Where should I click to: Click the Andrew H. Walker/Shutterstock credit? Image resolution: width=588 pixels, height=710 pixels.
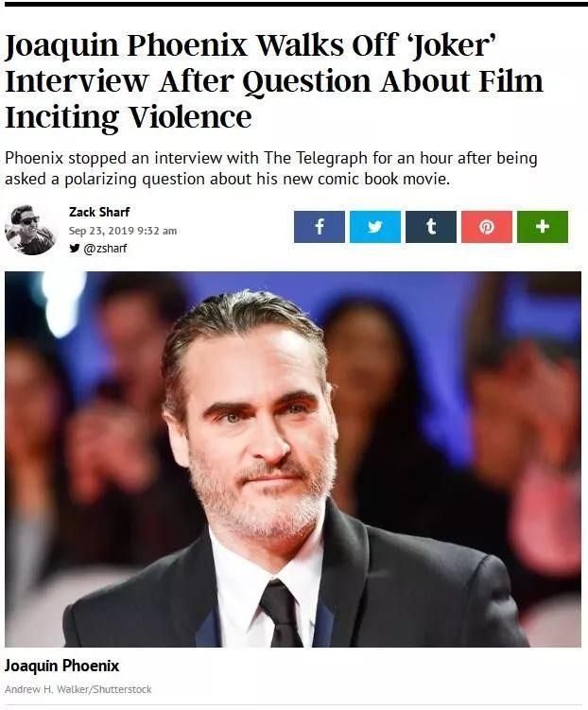(78, 689)
